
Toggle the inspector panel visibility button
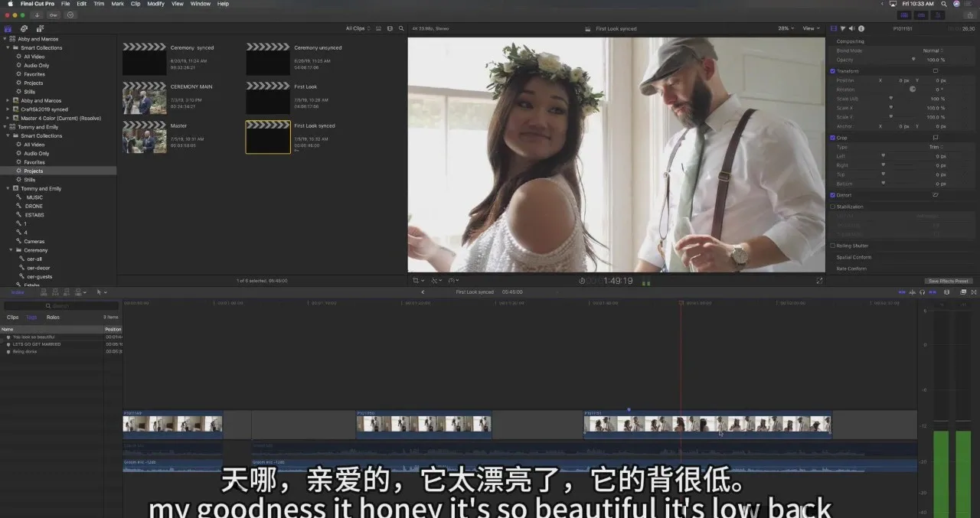(937, 15)
